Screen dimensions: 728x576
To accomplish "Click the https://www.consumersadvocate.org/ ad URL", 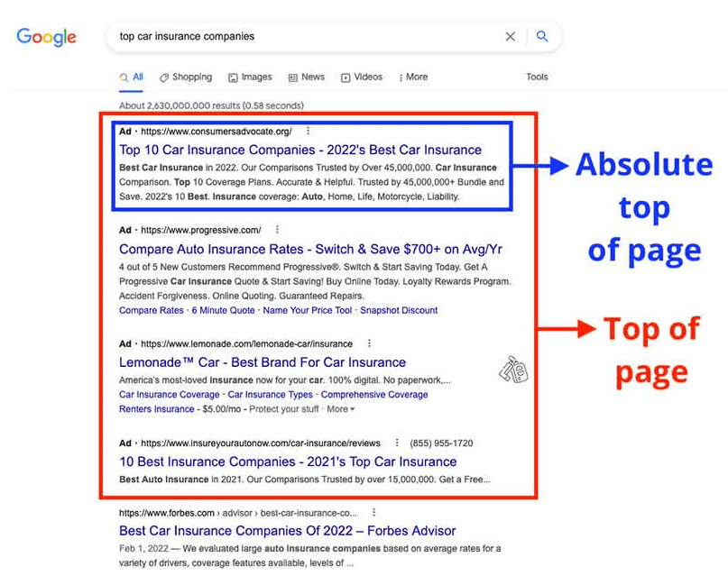I will [x=217, y=132].
